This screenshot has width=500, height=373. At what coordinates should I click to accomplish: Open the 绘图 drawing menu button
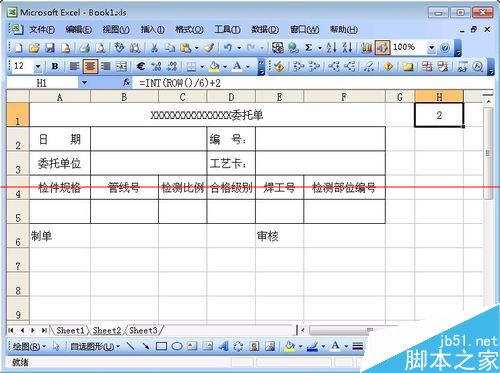click(29, 347)
